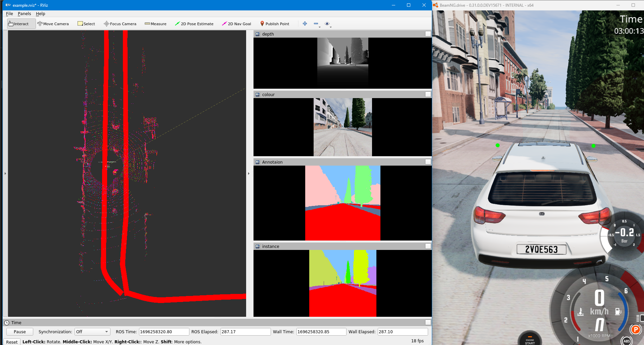Image resolution: width=644 pixels, height=345 pixels.
Task: Click the parking brake indicator in BeamNG
Action: tap(635, 330)
